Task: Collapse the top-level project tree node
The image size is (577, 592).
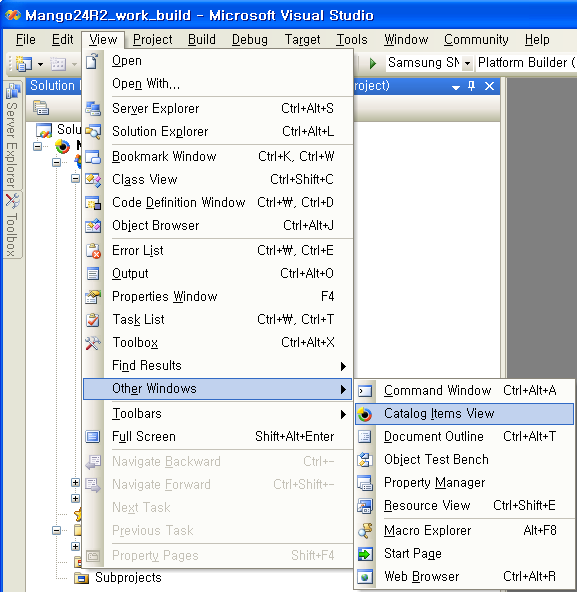Action: tap(37, 146)
